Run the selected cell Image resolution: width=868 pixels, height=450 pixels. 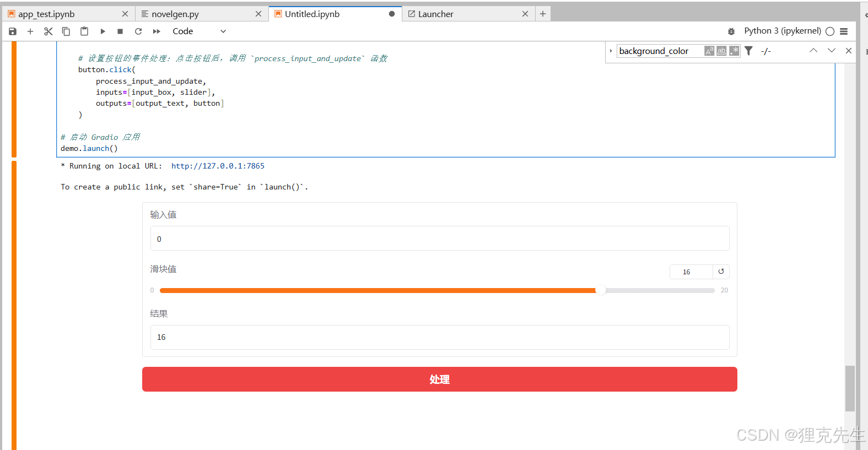(103, 31)
